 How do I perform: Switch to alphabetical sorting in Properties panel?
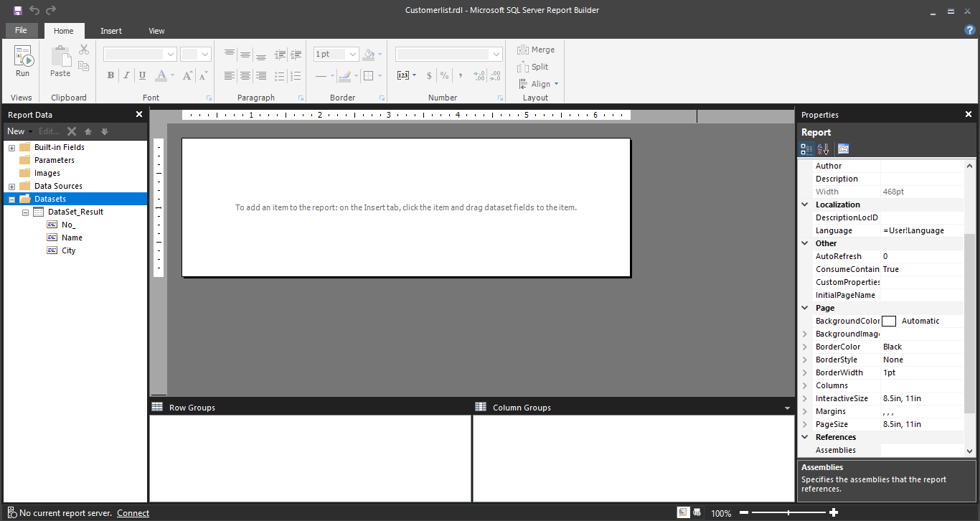tap(823, 149)
